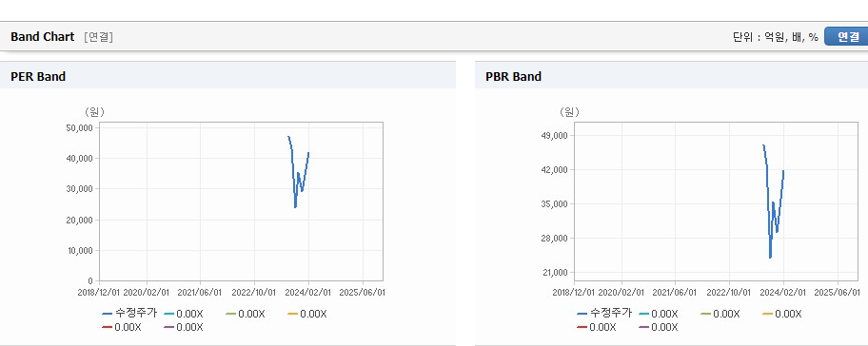Click the [연결] label beside Band Chart

point(99,37)
